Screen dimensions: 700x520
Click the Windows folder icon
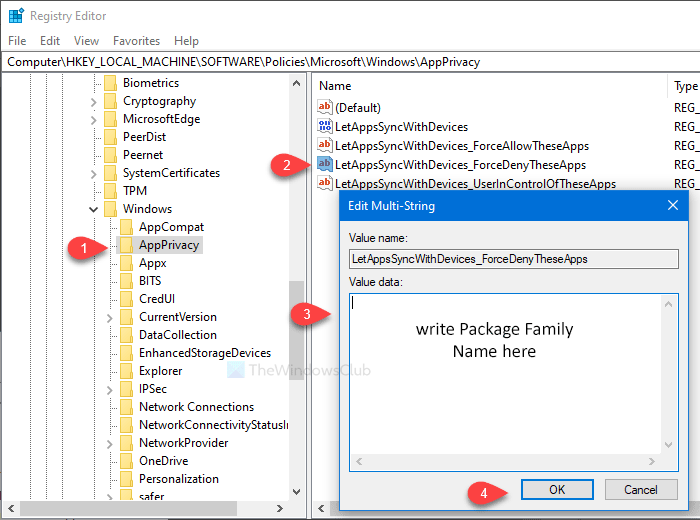pos(110,209)
